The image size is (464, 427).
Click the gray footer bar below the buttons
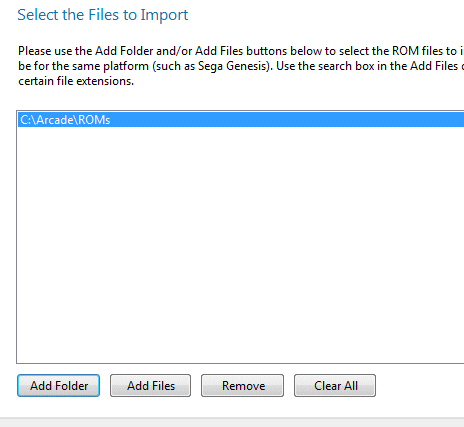[232, 422]
